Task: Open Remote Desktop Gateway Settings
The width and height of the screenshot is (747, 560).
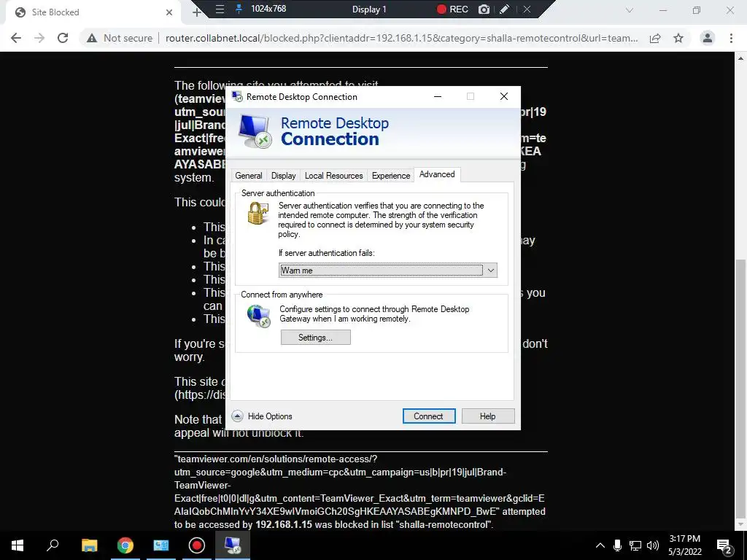Action: click(315, 338)
